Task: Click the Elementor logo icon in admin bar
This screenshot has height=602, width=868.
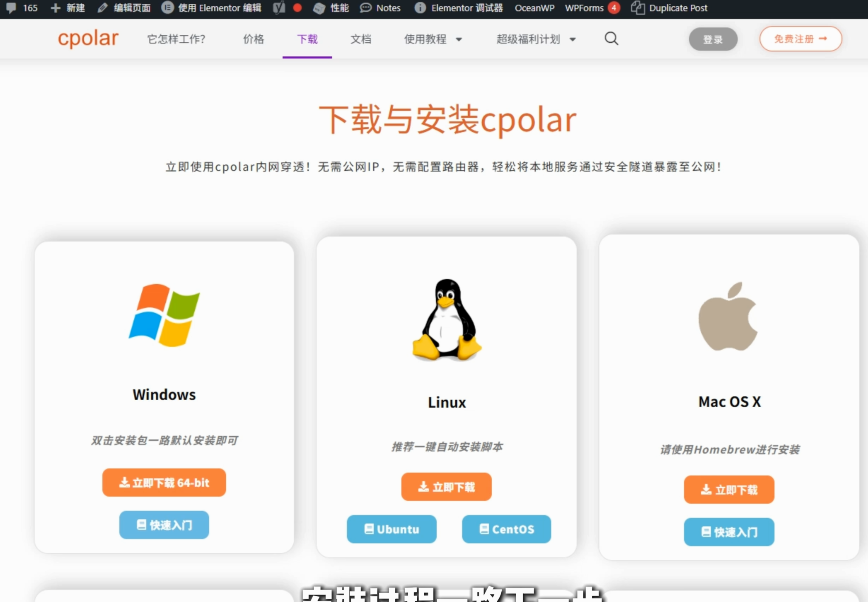Action: click(167, 7)
